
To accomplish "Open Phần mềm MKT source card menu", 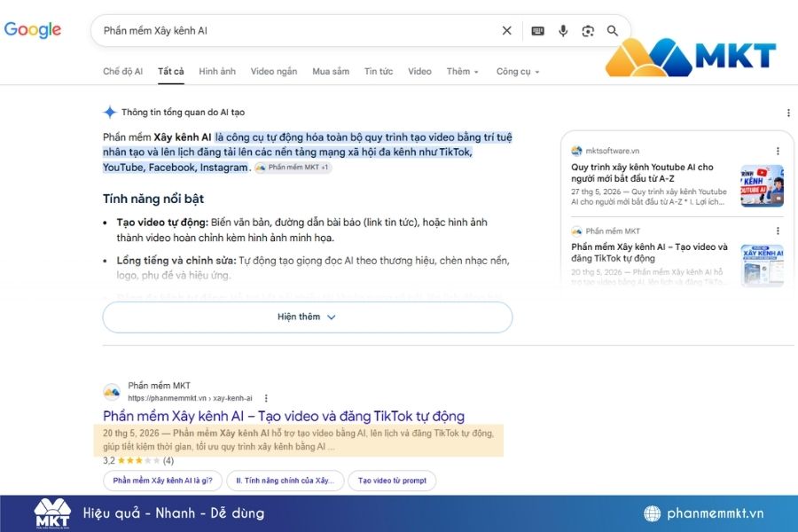I will (778, 231).
